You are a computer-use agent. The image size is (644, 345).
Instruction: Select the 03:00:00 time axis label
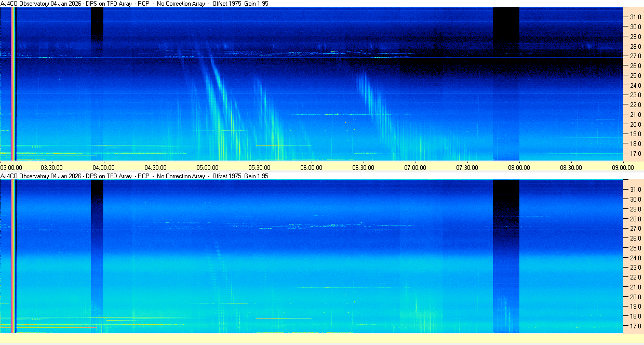click(x=11, y=167)
